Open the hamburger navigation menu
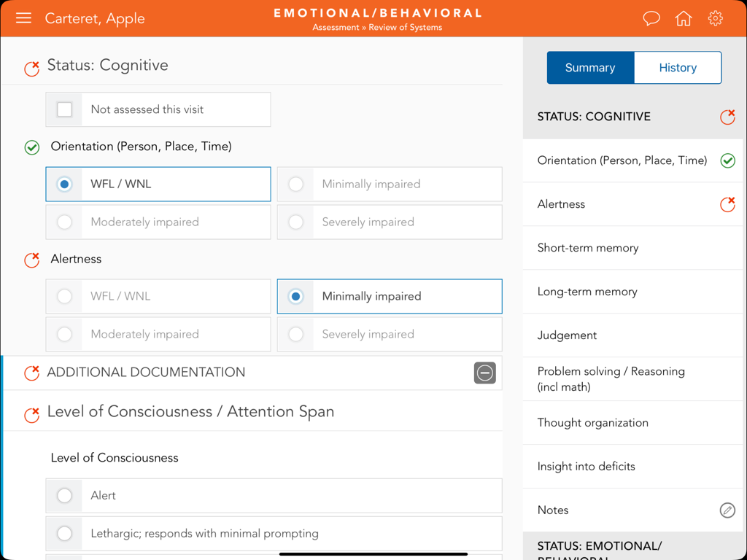 (23, 18)
